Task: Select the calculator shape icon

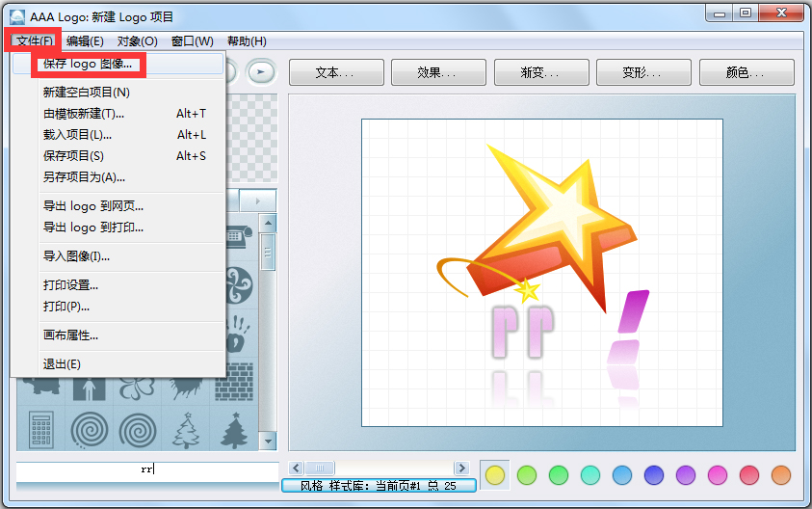Action: click(x=40, y=428)
